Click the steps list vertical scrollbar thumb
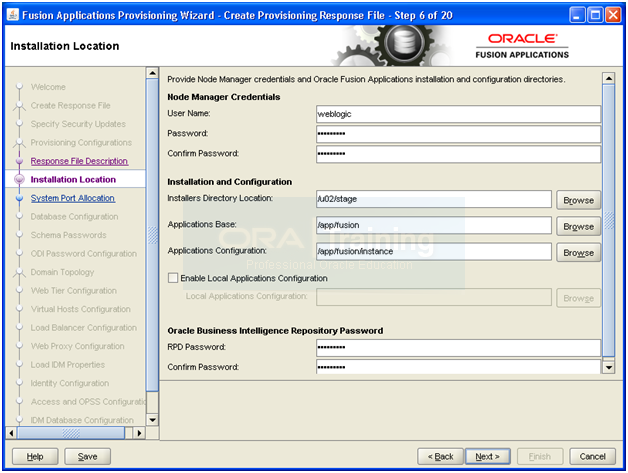 153,235
